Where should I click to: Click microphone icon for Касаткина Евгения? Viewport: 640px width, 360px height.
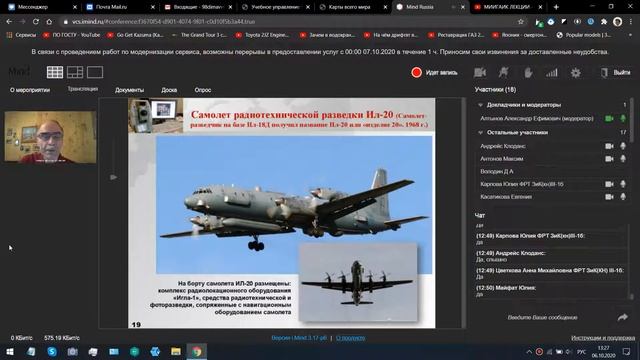[x=623, y=197]
